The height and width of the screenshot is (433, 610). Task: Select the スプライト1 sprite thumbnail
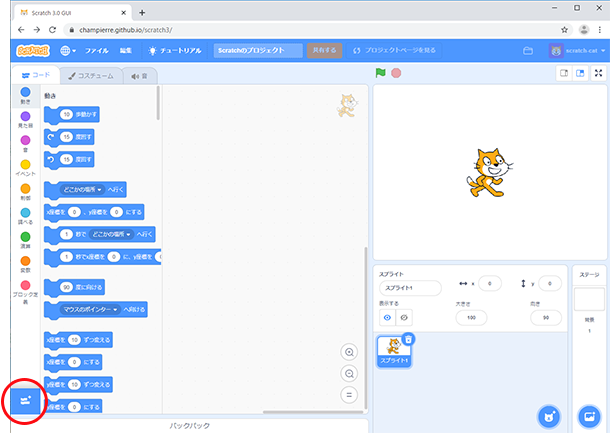(x=394, y=351)
